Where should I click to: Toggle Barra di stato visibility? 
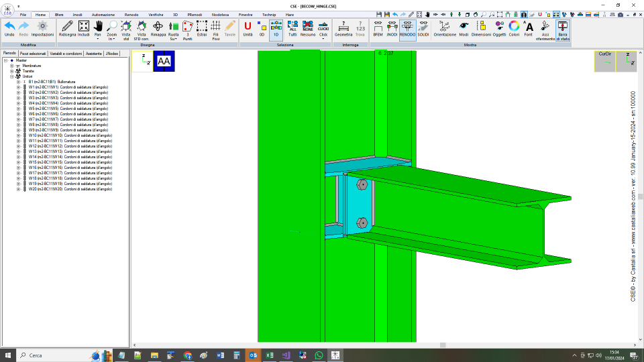[563, 30]
